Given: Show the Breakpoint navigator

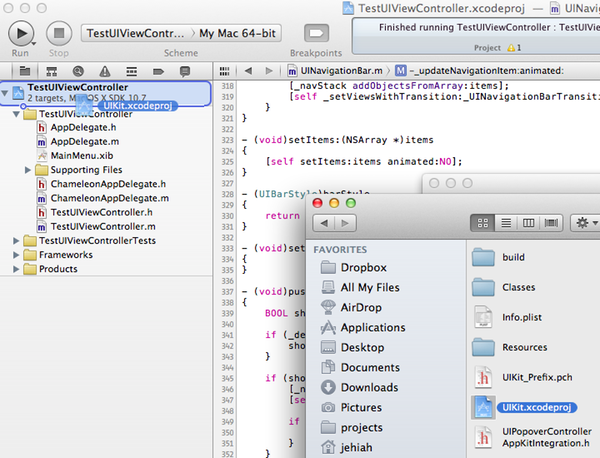Looking at the screenshot, I should [158, 71].
